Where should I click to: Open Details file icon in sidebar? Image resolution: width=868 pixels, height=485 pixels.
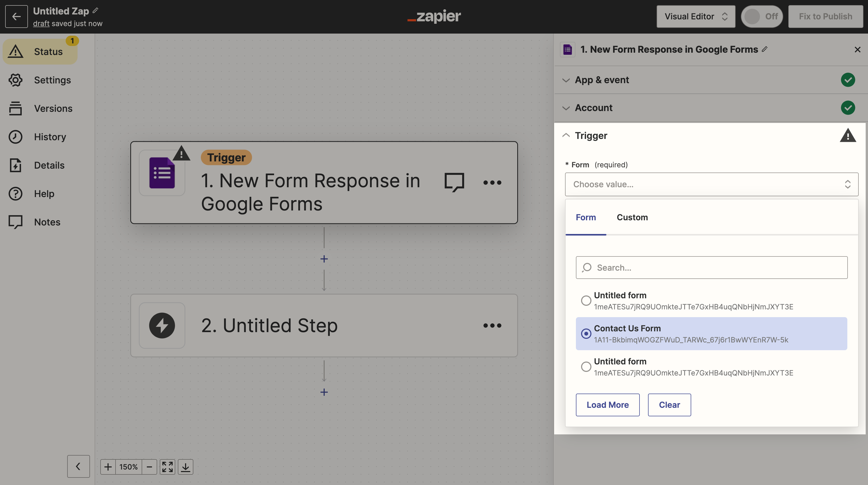coord(16,165)
